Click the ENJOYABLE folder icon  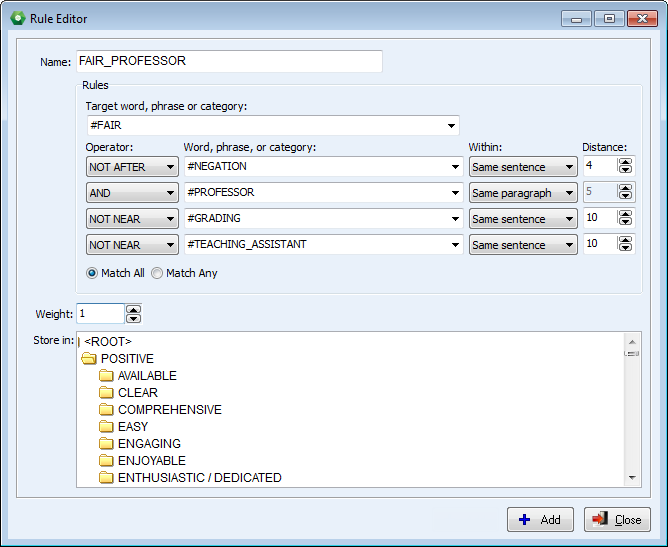pos(107,461)
